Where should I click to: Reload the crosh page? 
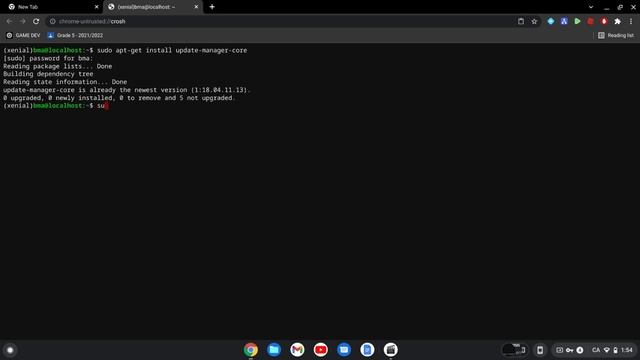pos(36,21)
